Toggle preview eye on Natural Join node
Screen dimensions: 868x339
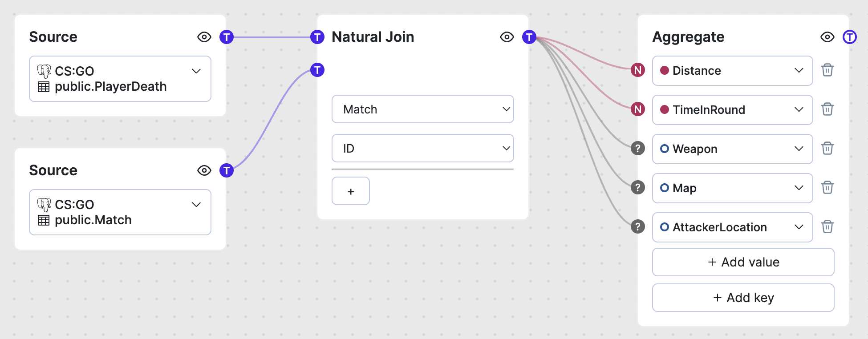pyautogui.click(x=507, y=37)
